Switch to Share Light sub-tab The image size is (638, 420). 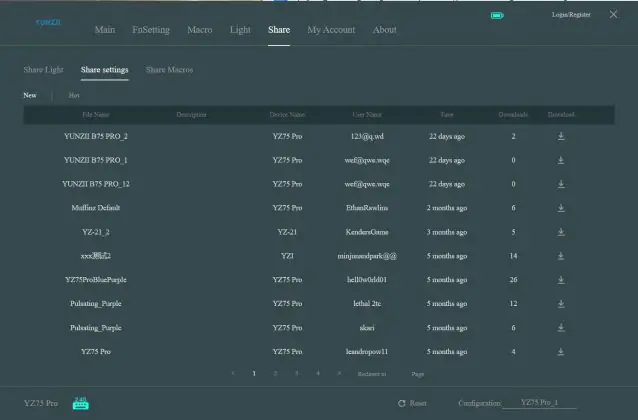click(44, 70)
